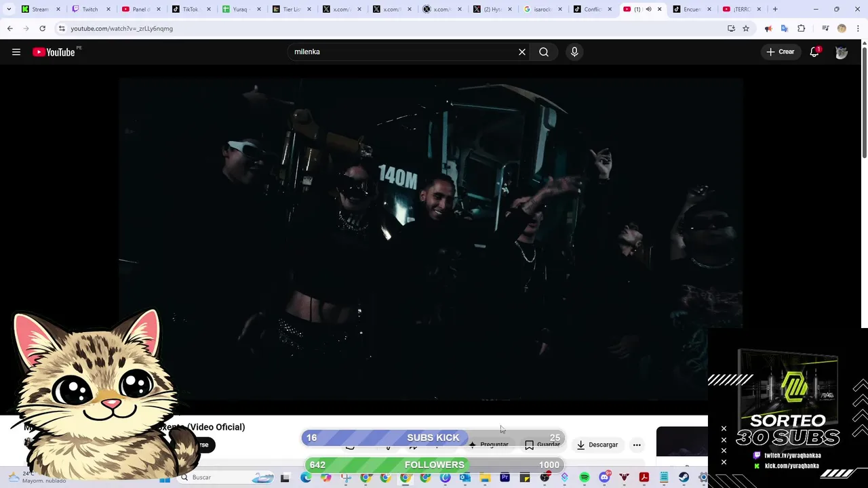Open Adobe Acrobat from the taskbar
Screen dimensions: 868x488
point(644,478)
